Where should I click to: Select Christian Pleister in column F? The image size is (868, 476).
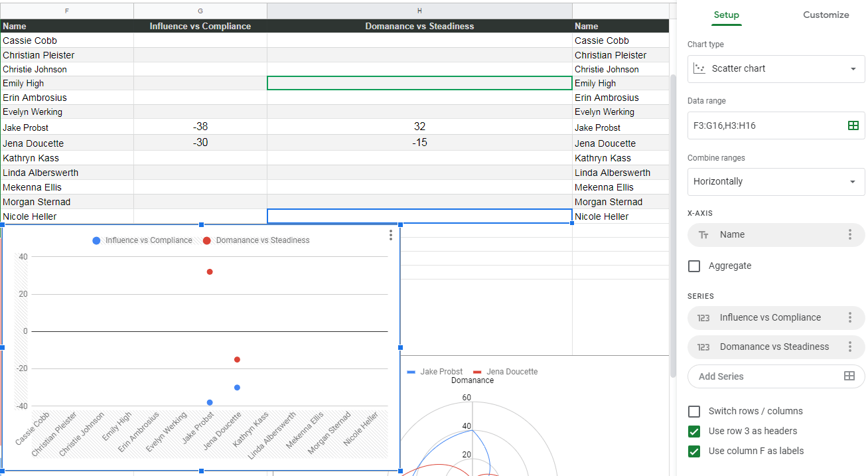click(66, 55)
